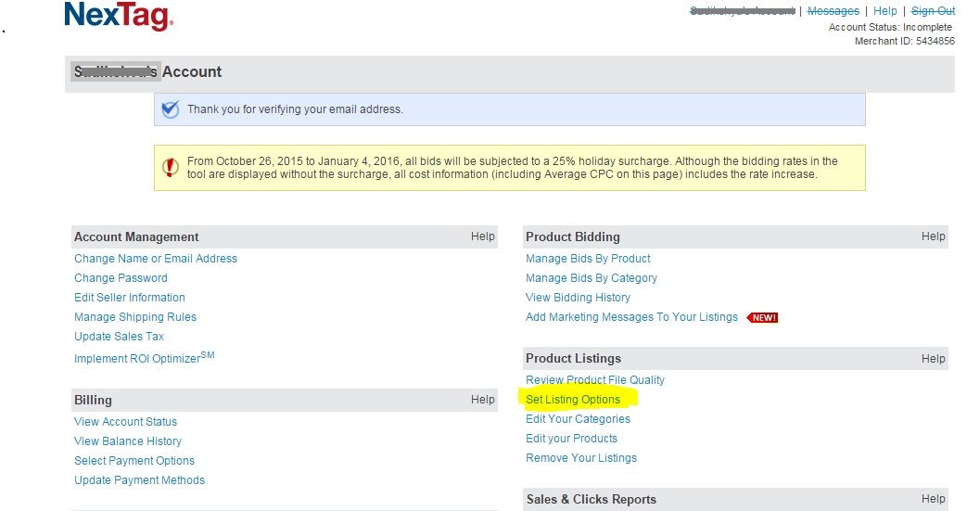Open Help for Product Listings section
Viewport: 980px width, 511px height.
click(x=933, y=358)
